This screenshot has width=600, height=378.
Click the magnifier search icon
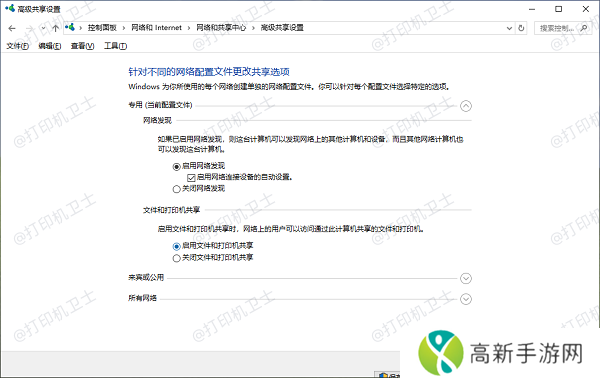(584, 28)
